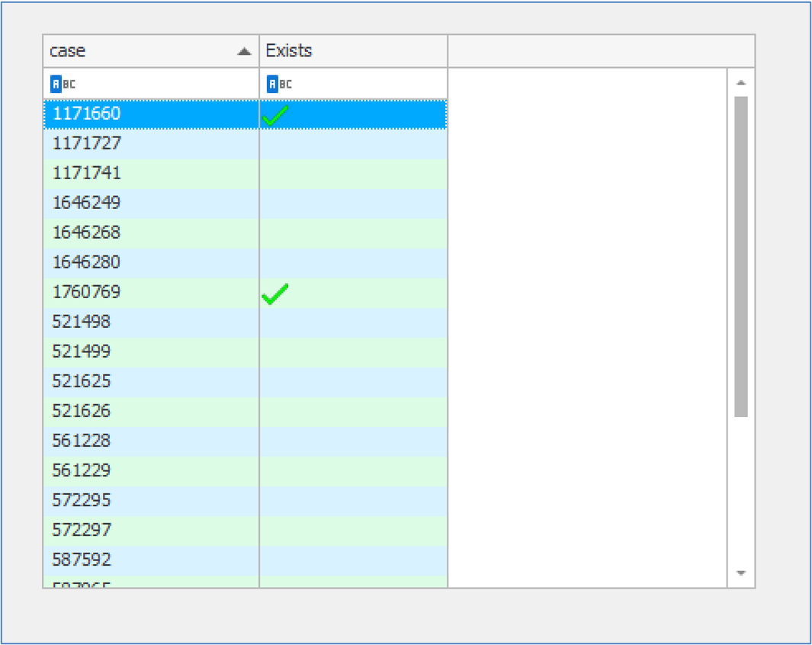Click the scrollbar down arrow
This screenshot has width=812, height=645.
pyautogui.click(x=740, y=573)
